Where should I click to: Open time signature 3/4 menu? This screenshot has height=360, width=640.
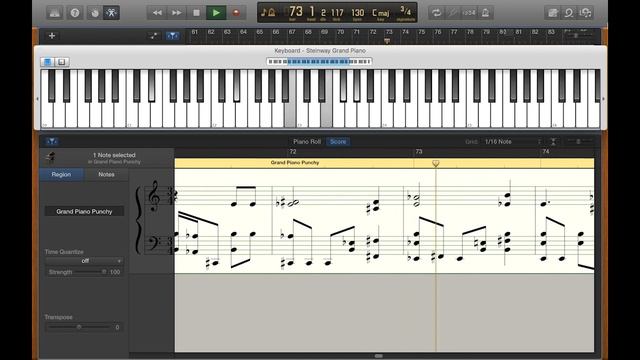pos(406,12)
